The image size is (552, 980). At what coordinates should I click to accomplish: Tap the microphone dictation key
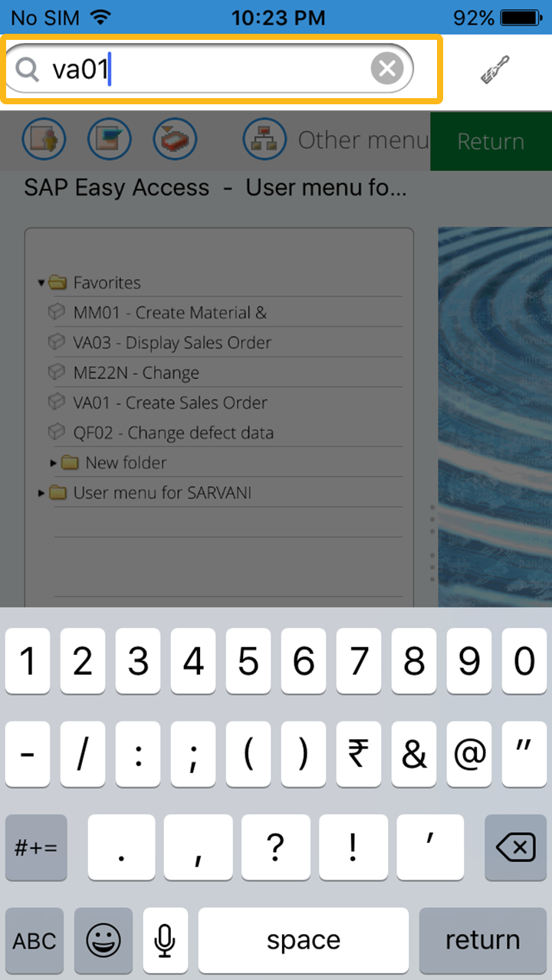click(165, 940)
